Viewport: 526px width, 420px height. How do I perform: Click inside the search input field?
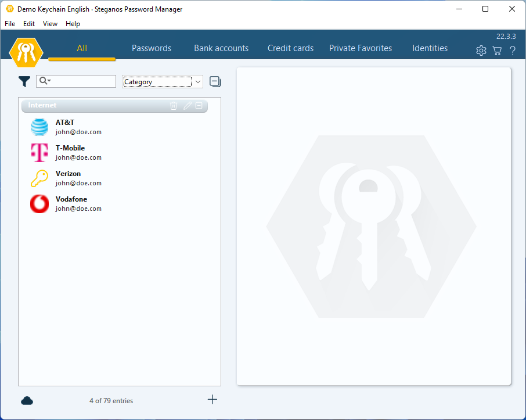click(x=76, y=81)
